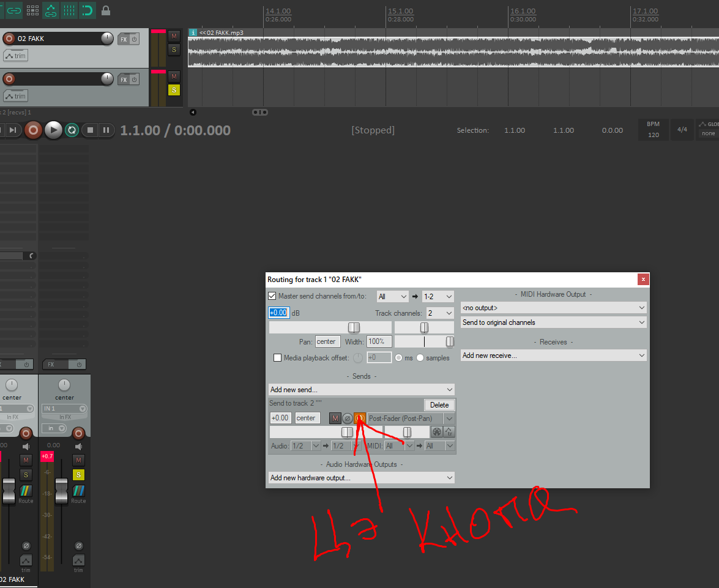Mute the send to track 2
This screenshot has height=588, width=719.
coord(335,419)
